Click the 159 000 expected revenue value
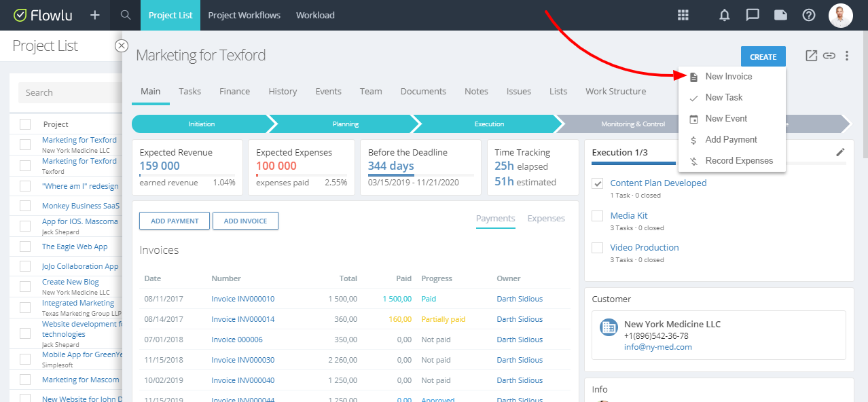 [160, 166]
